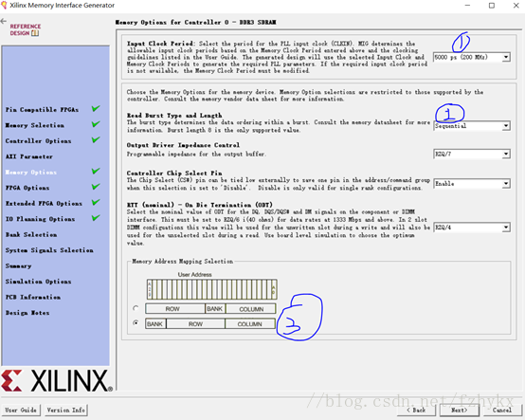Screen dimensions: 525x420
Task: Go to Memory Selection step
Action: pos(34,125)
